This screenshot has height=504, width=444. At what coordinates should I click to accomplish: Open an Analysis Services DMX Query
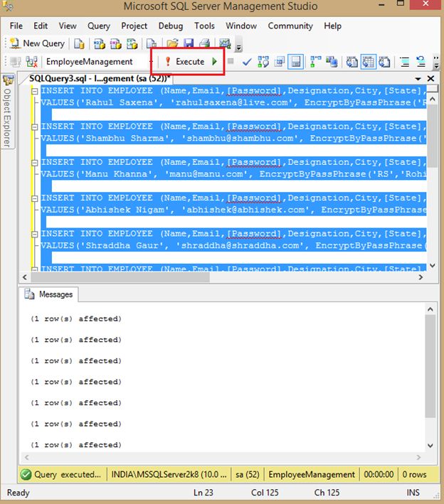pos(116,43)
